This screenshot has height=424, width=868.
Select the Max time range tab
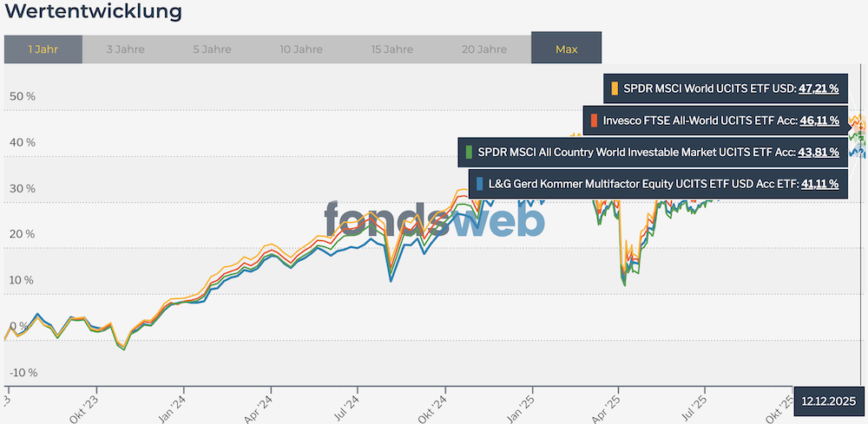pyautogui.click(x=566, y=49)
